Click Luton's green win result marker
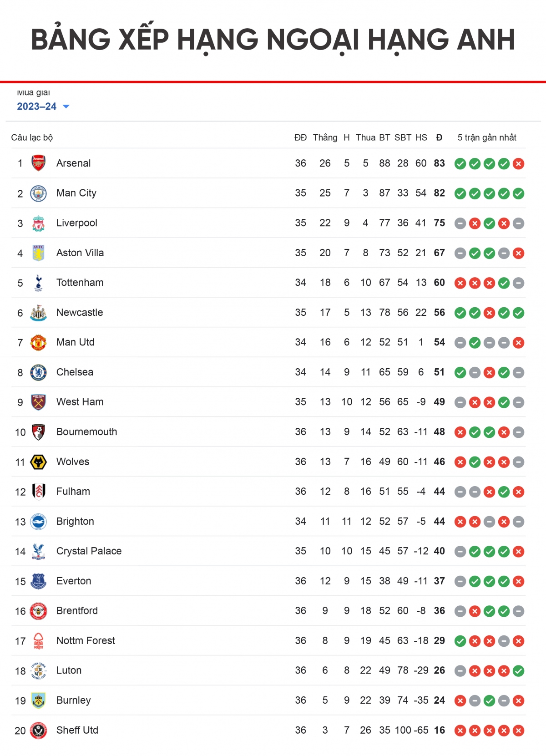Screen dimensions: 546x756 pos(518,670)
